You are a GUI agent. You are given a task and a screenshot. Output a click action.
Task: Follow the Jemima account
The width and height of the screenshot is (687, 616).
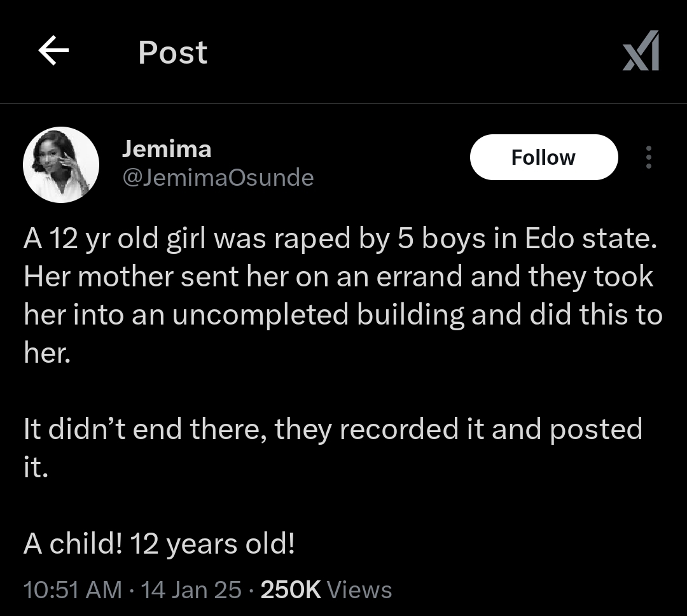(543, 157)
